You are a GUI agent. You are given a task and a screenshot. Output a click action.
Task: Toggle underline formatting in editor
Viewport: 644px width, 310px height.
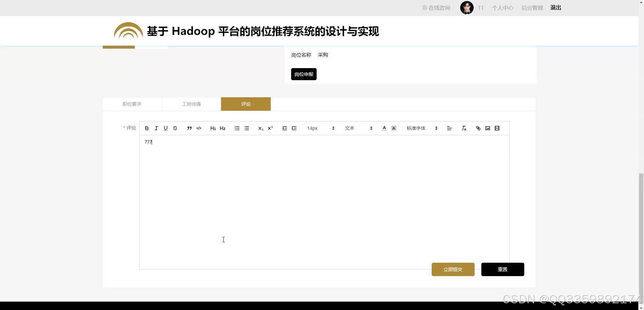[x=165, y=128]
